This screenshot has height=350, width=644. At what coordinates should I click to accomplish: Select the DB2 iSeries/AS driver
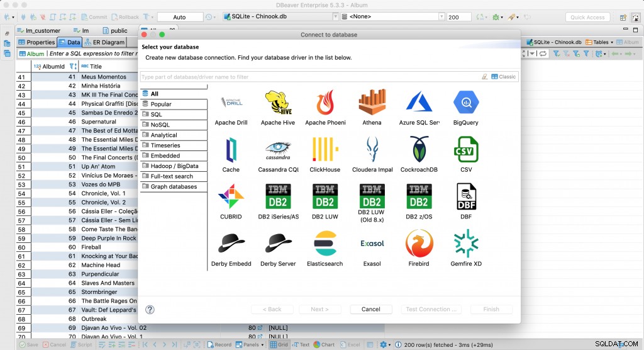(x=278, y=196)
